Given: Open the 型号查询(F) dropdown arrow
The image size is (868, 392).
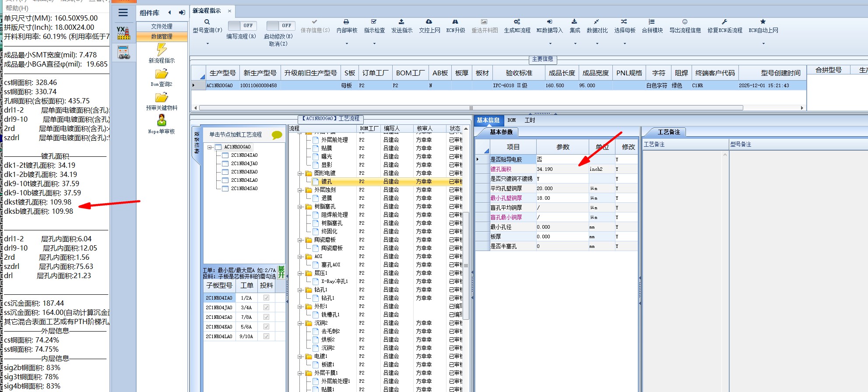Looking at the screenshot, I should pyautogui.click(x=207, y=43).
